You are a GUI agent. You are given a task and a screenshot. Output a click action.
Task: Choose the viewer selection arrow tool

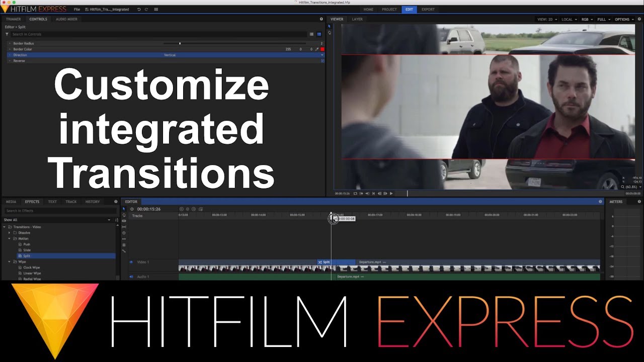click(x=329, y=26)
